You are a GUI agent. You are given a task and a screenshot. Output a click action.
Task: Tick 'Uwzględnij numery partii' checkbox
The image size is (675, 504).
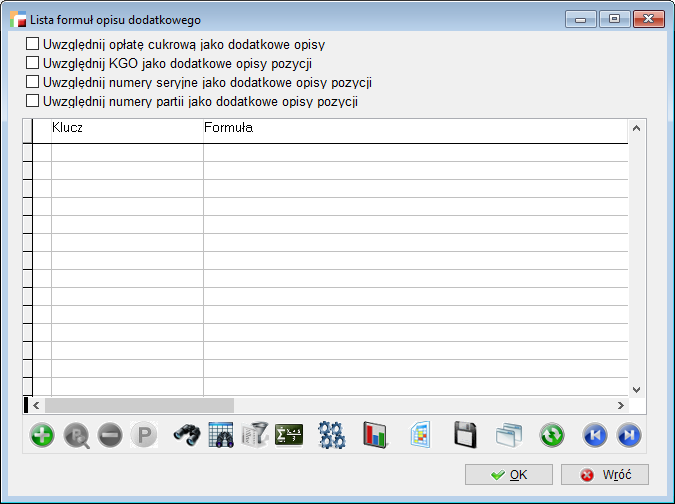coord(33,101)
